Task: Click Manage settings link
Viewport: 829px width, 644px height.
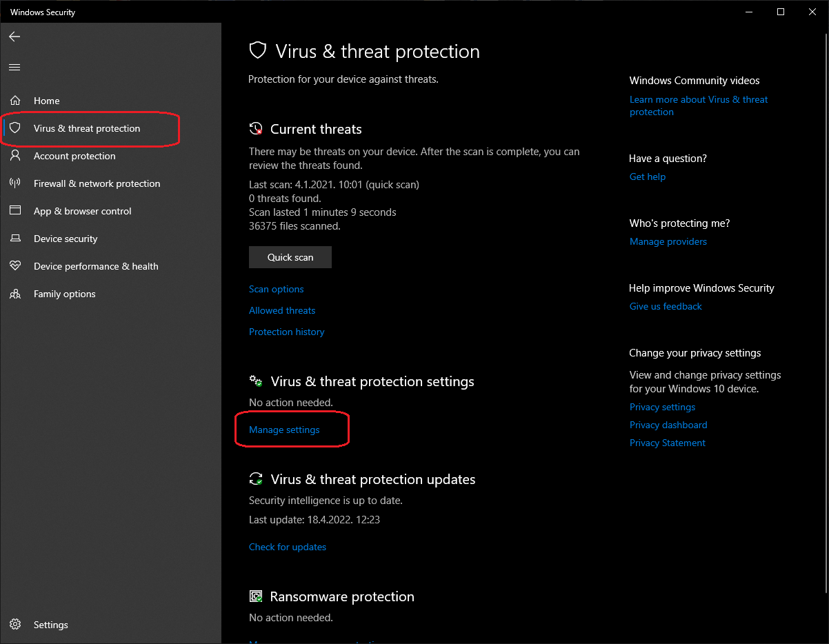Action: (284, 430)
